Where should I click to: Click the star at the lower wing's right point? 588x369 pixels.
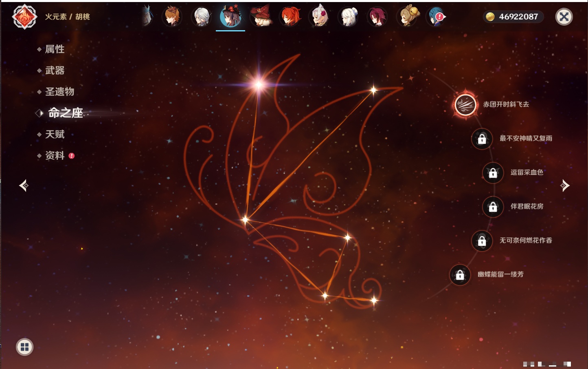(347, 237)
